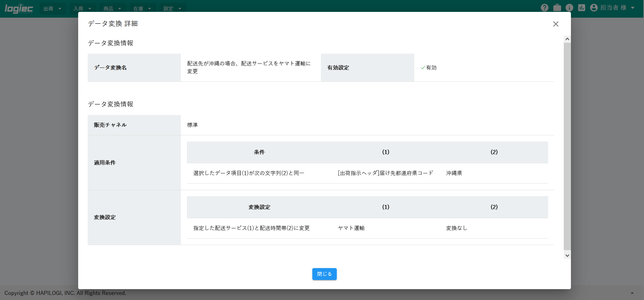Click the 選択したデータ項目(1)が次の文字列(2)と同一 condition

(x=249, y=173)
